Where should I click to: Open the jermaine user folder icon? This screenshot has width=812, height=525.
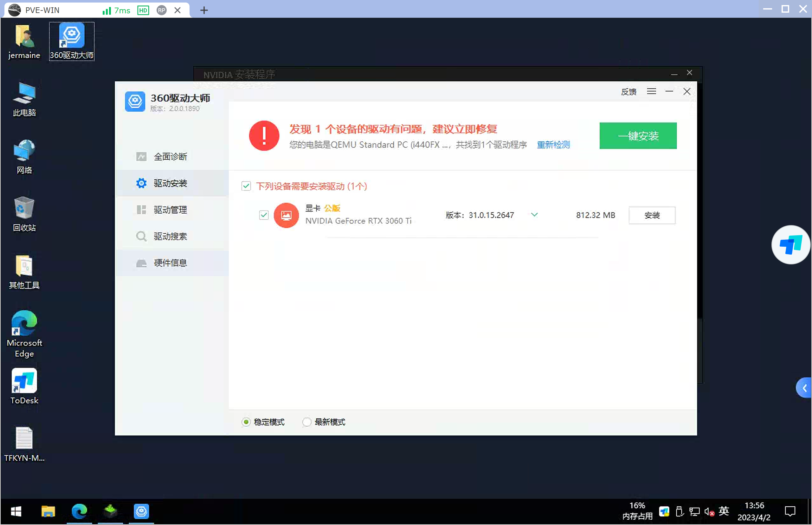click(x=24, y=42)
